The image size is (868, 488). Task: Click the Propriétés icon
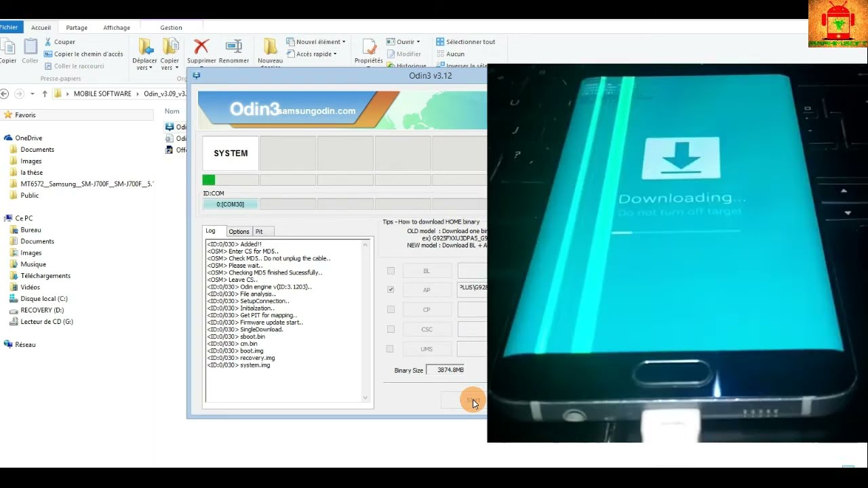pos(369,46)
